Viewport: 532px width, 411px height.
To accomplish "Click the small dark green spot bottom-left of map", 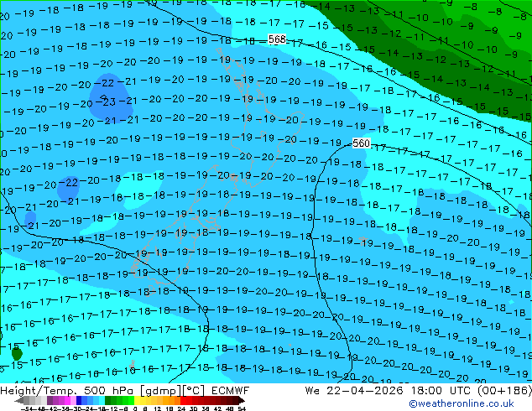I will pos(17,354).
